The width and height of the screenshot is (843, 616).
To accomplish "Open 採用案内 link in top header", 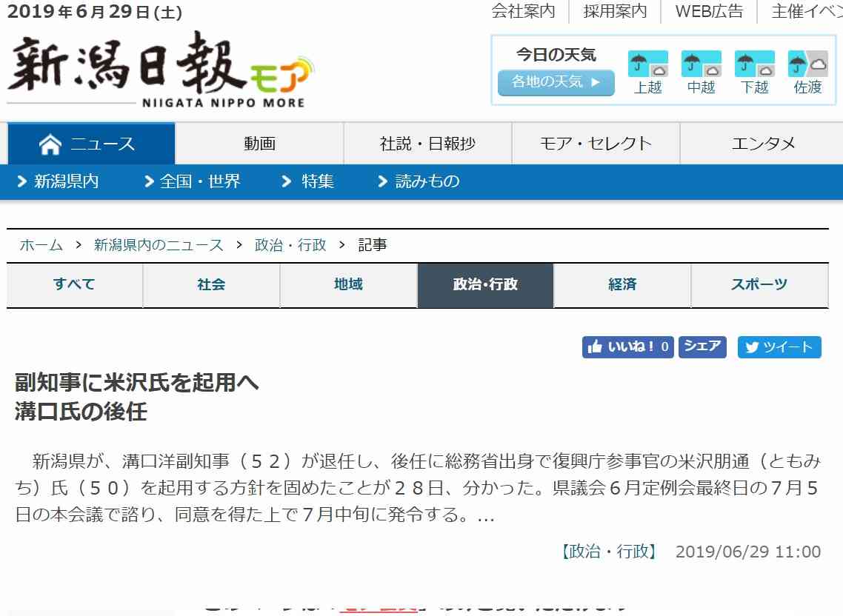I will point(615,11).
